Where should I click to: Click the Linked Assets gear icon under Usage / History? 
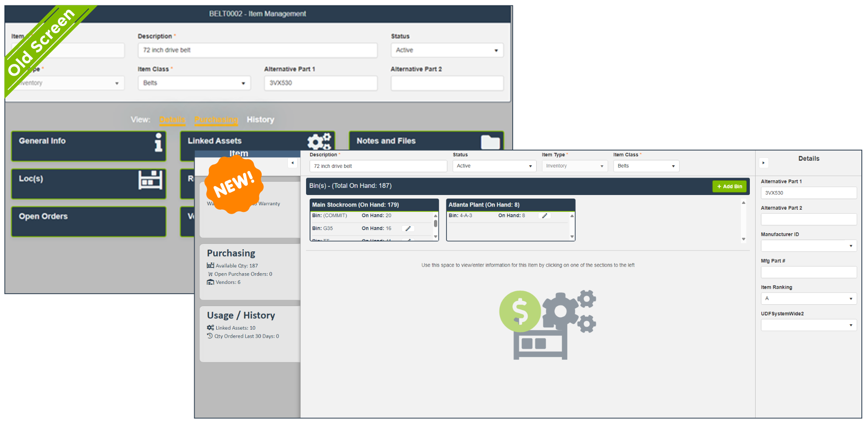[210, 328]
